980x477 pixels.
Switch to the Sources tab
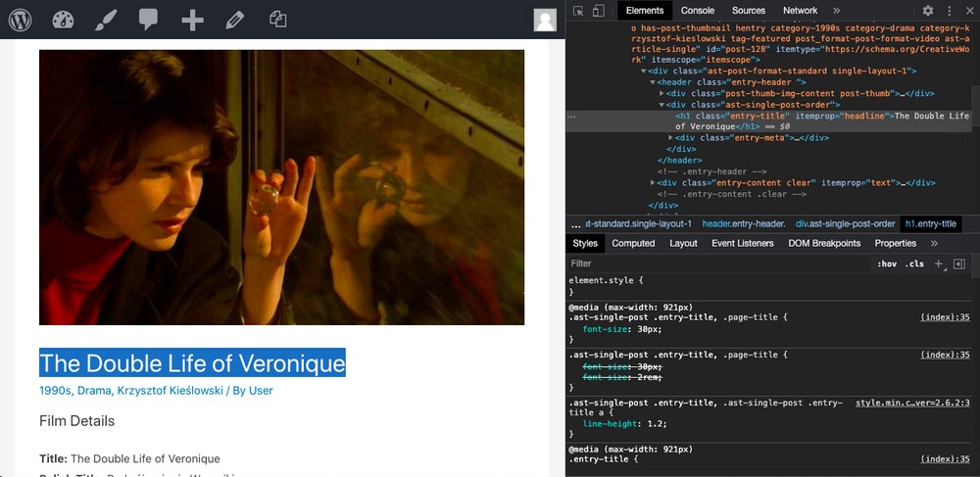tap(748, 11)
